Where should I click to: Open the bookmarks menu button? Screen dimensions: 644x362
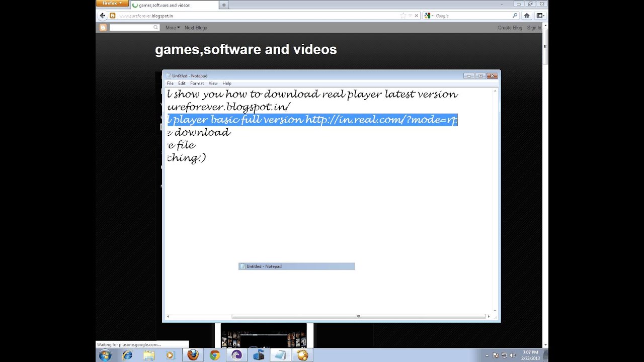(x=539, y=16)
